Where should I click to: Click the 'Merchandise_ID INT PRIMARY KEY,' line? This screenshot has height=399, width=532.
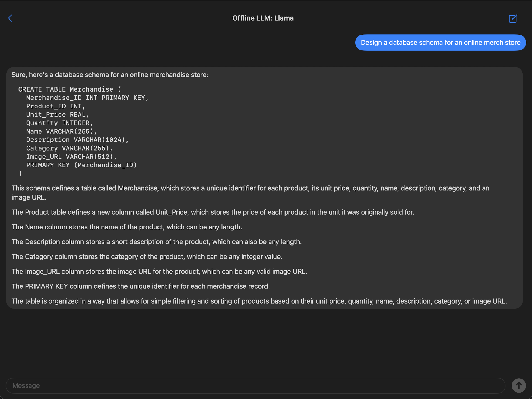[87, 98]
